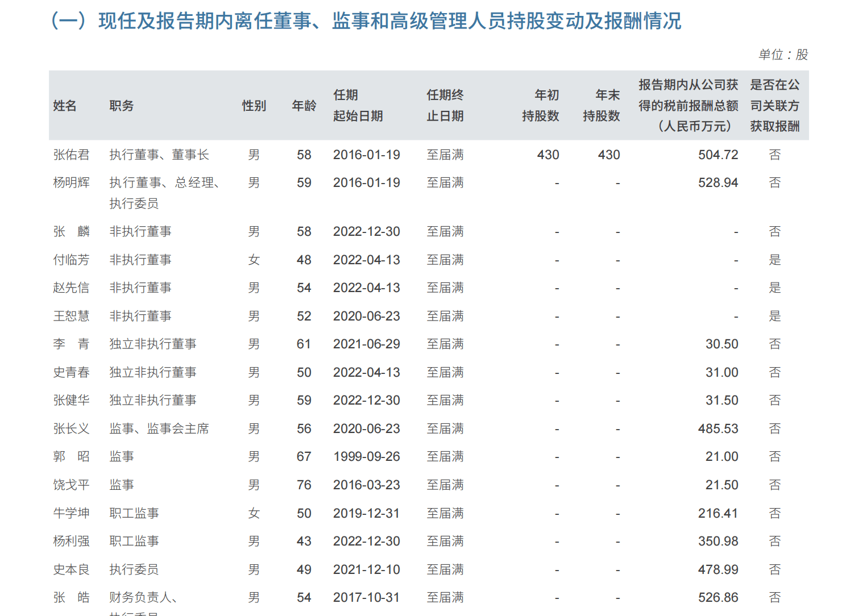Click the age value 67
This screenshot has height=616, width=854.
pyautogui.click(x=304, y=456)
